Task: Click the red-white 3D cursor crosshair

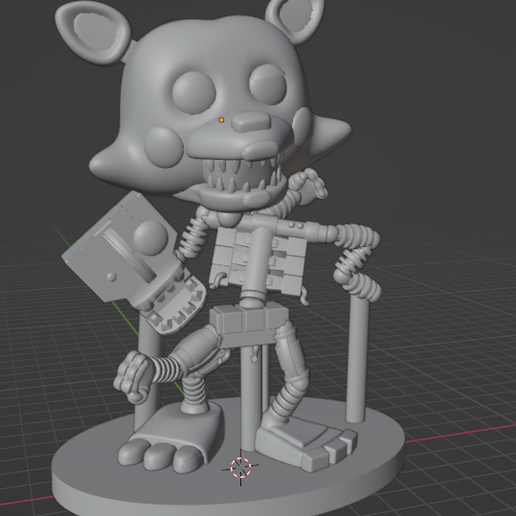Action: pos(241,467)
